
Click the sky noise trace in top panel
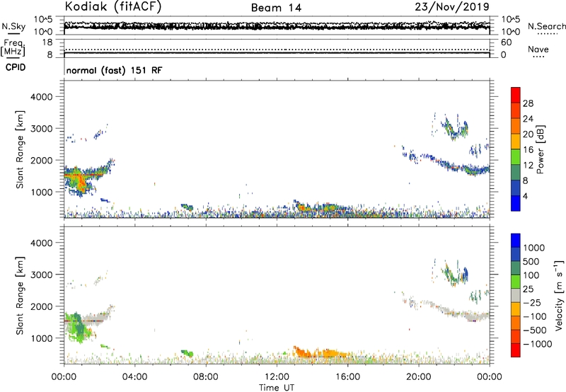click(x=277, y=26)
